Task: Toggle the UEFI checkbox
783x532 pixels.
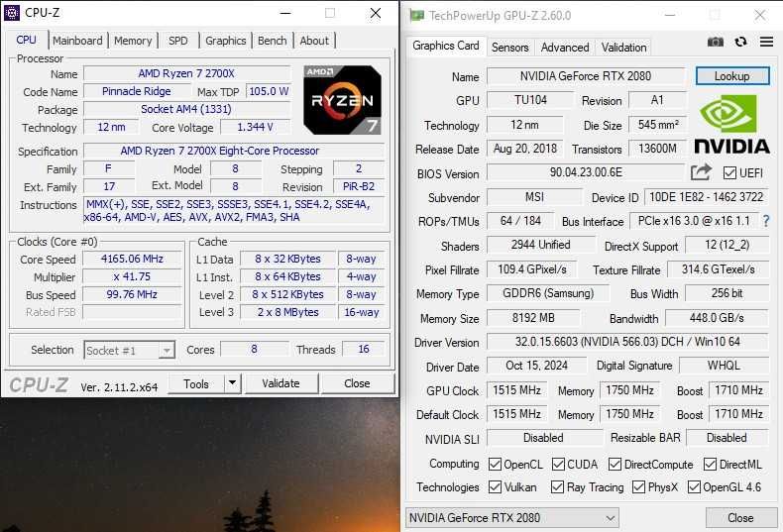Action: [x=729, y=173]
